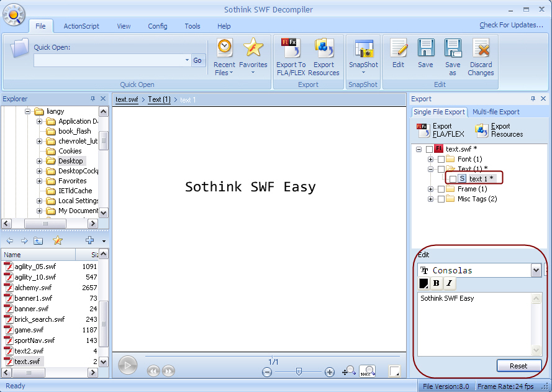Viewport: 552px width, 392px height.
Task: Check the text 1 item checkbox
Action: 453,180
